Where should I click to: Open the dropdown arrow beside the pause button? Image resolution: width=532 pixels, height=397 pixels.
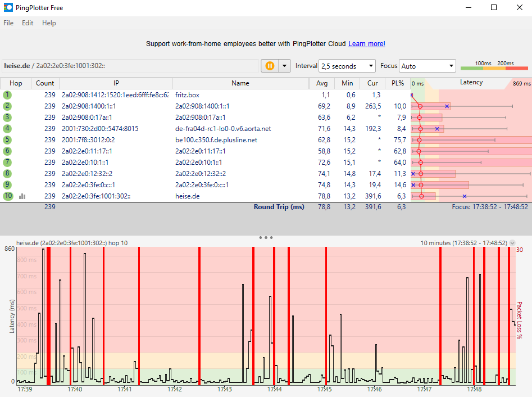click(x=284, y=66)
